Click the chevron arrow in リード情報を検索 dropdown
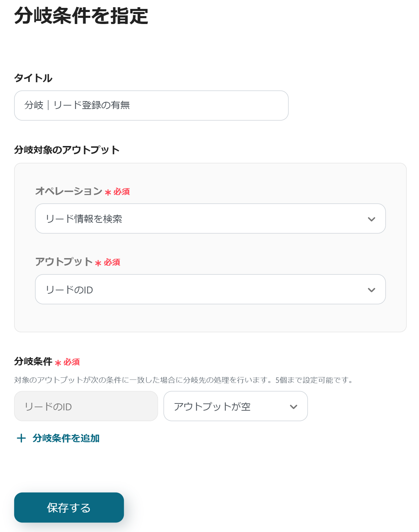The height and width of the screenshot is (532, 419). (371, 219)
